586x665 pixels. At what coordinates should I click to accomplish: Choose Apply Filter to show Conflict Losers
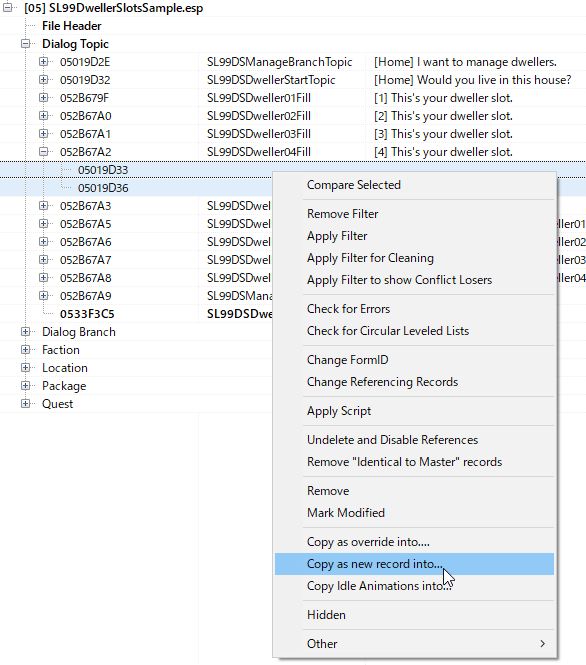point(414,280)
